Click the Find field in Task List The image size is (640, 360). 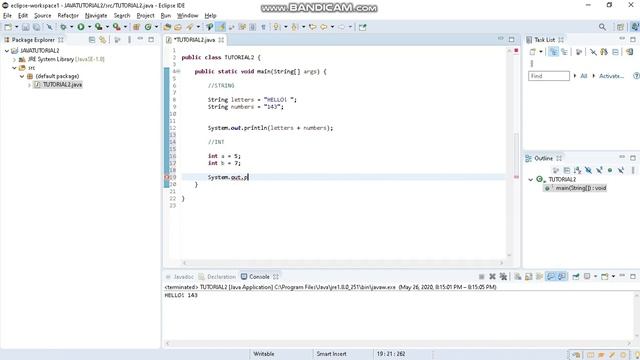[549, 76]
